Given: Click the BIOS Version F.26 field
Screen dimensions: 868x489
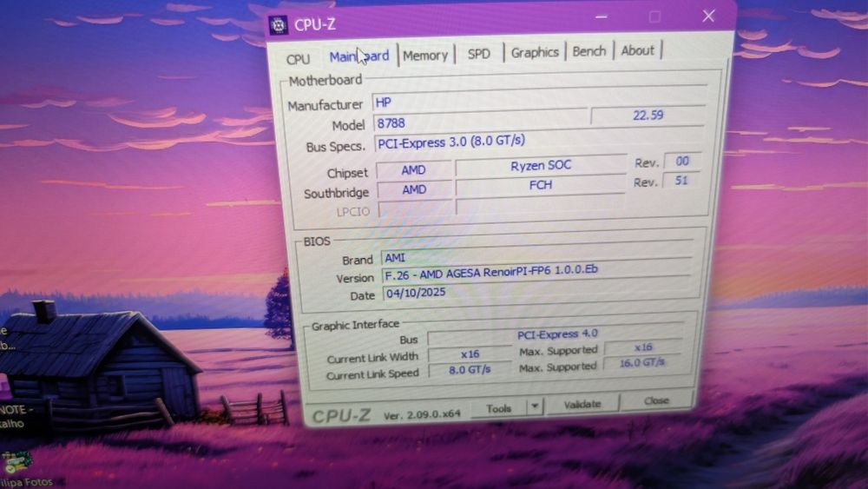Looking at the screenshot, I should (x=536, y=272).
